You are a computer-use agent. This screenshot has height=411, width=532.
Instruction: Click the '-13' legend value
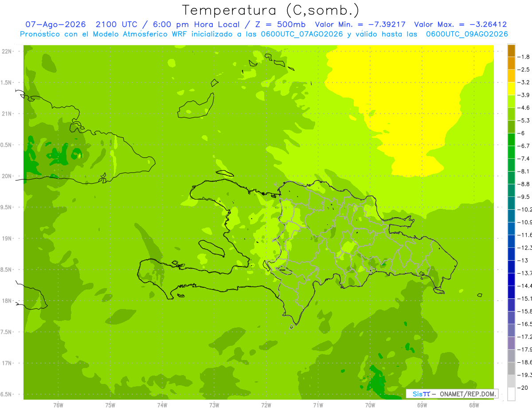[524, 260]
